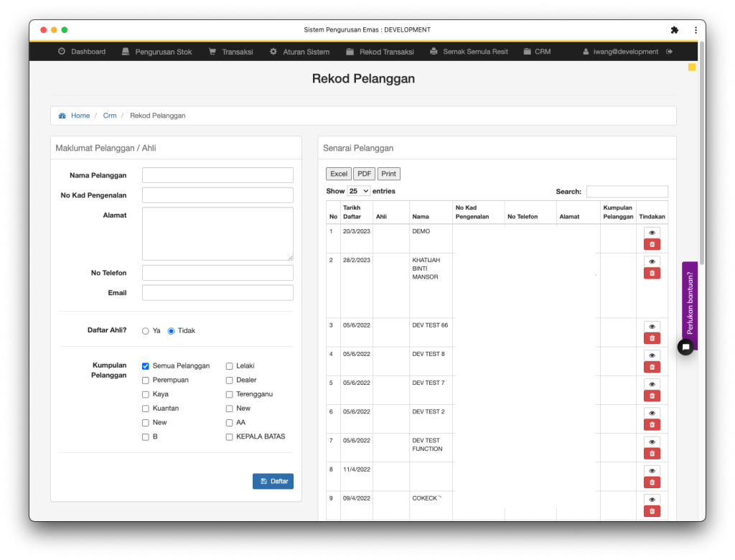Click the eye icon for DEMO row
The width and height of the screenshot is (735, 560).
tap(652, 233)
